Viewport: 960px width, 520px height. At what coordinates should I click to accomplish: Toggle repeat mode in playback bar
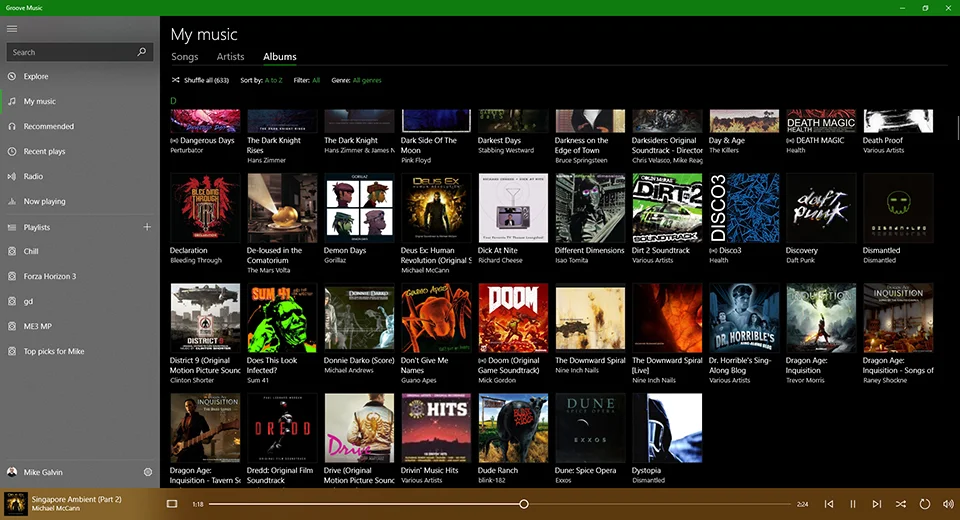point(925,504)
